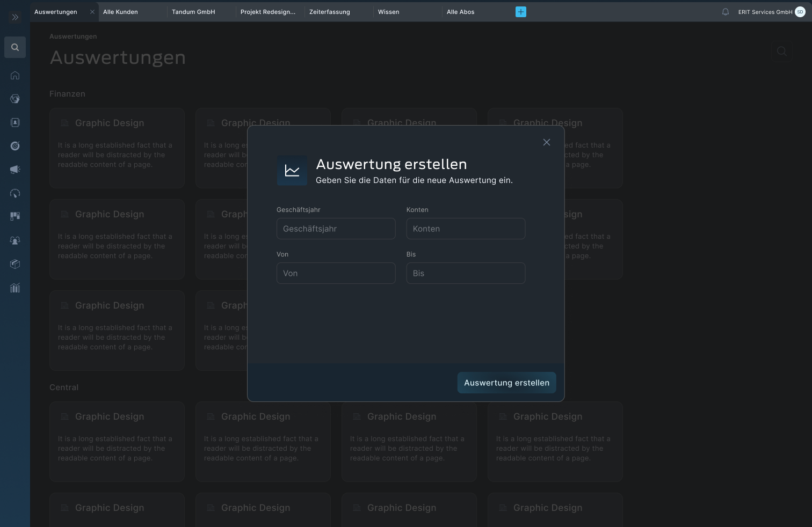Click the Bis date field
This screenshot has width=812, height=527.
point(466,273)
